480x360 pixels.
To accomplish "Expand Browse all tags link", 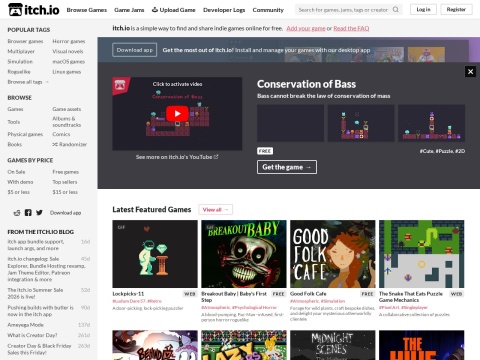I will click(28, 82).
